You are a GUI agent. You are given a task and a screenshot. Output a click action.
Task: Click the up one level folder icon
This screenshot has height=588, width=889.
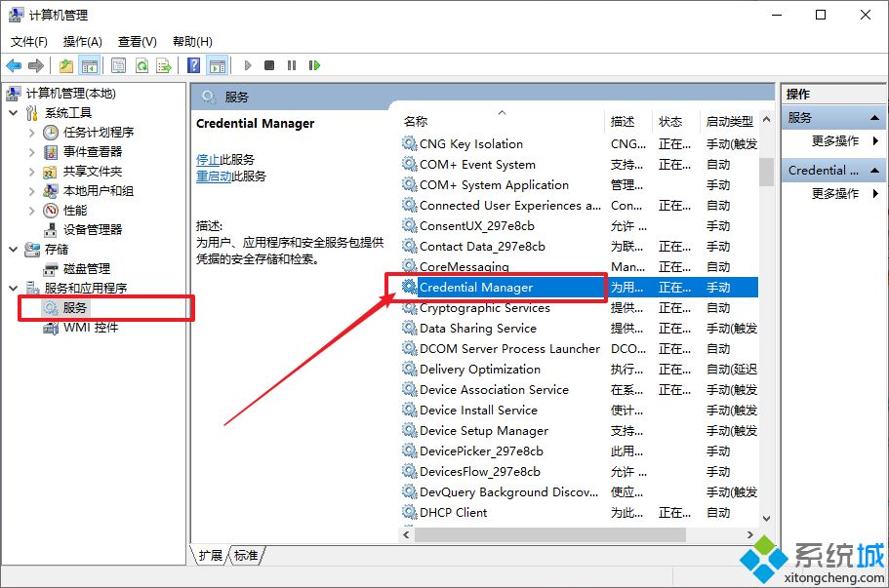(66, 65)
